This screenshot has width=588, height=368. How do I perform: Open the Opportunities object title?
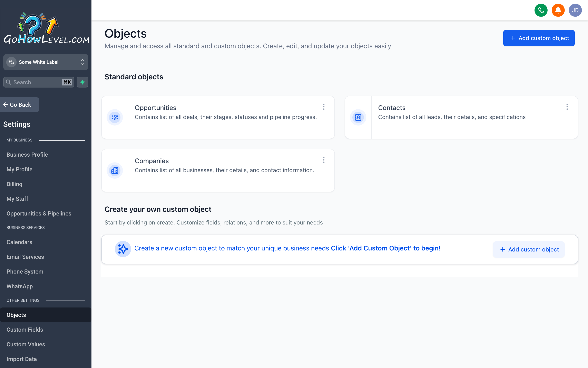(x=156, y=108)
